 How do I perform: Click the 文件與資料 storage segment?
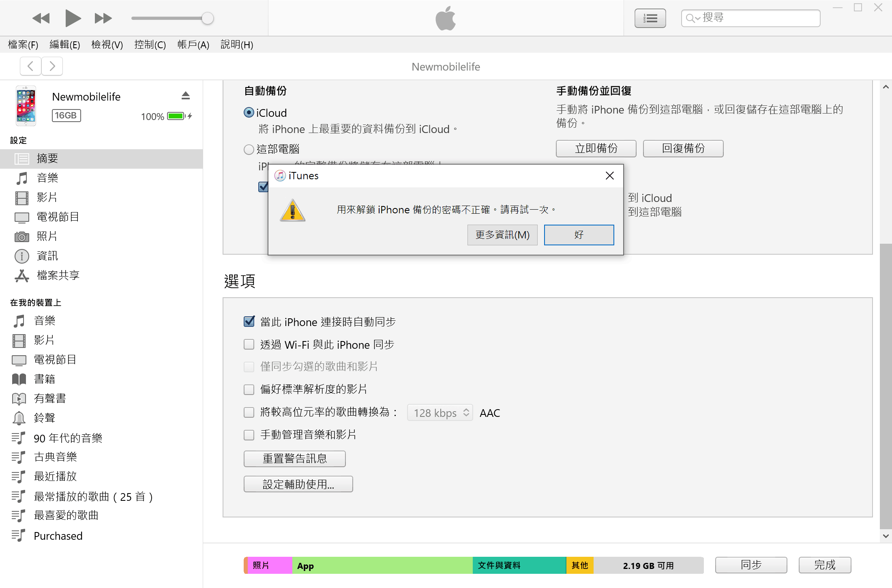point(519,565)
